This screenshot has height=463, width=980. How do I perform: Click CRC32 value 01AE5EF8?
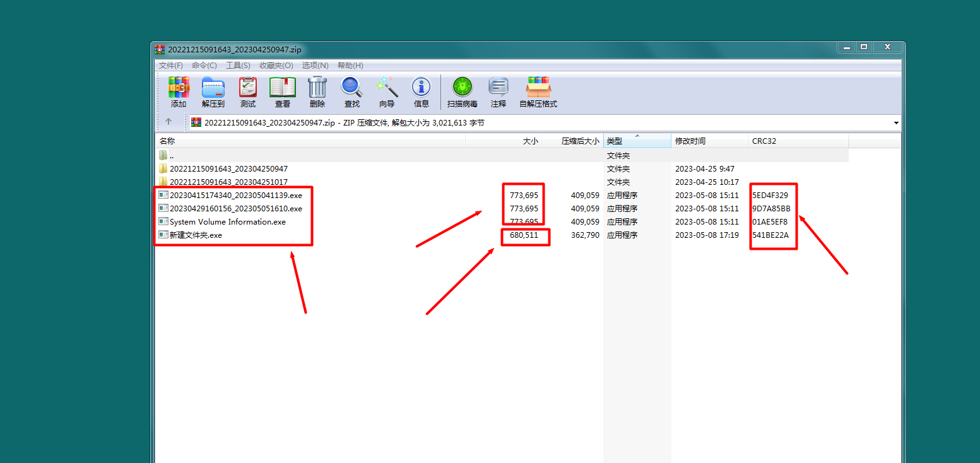click(770, 221)
